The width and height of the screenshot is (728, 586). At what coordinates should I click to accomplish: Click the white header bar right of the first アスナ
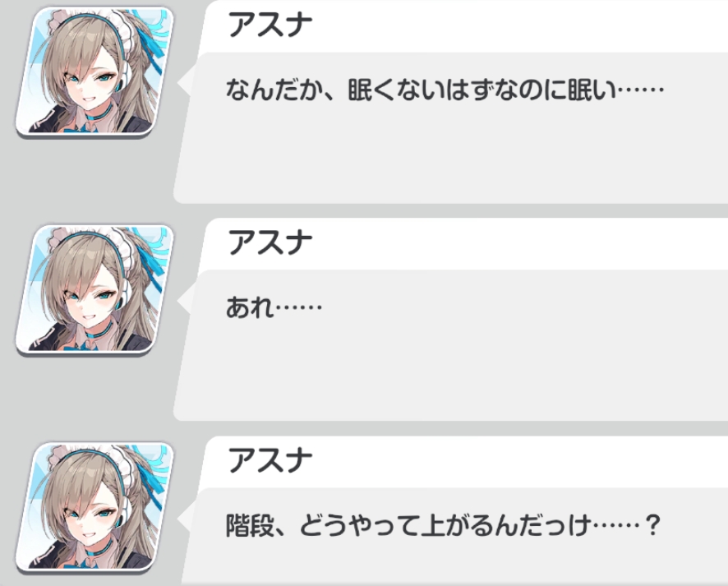520,25
